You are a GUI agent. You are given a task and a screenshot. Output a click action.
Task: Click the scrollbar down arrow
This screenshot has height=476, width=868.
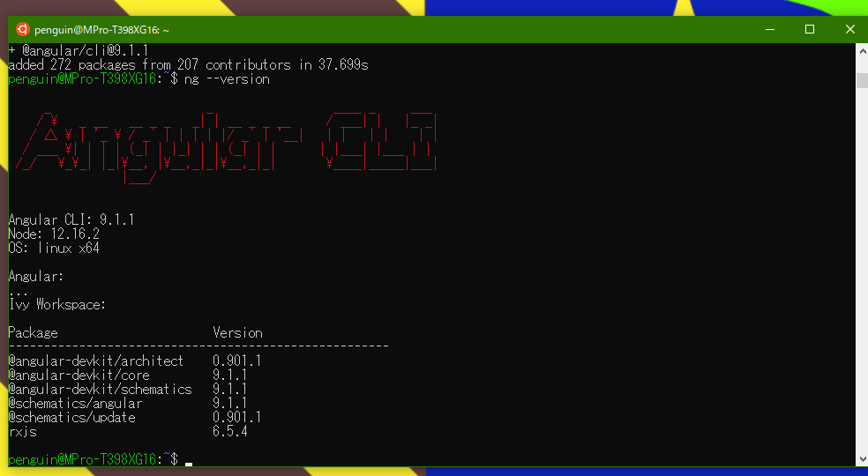pos(862,459)
